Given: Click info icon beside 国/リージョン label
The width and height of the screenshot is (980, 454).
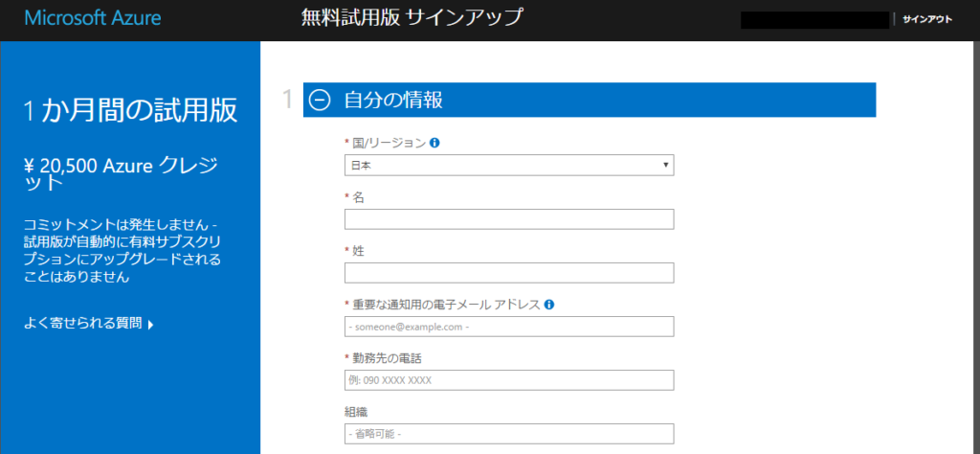Looking at the screenshot, I should pos(434,143).
